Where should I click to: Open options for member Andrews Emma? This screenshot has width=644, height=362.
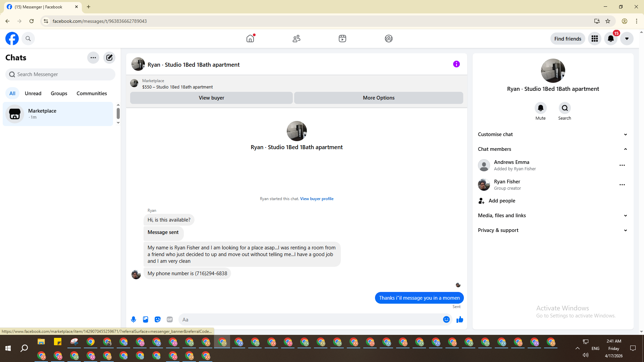pyautogui.click(x=622, y=165)
